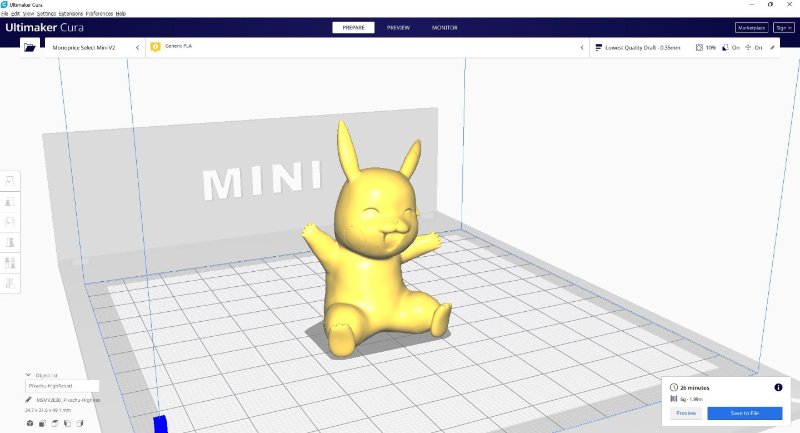Open the Lowest Quality Draft print settings panel

pos(685,47)
